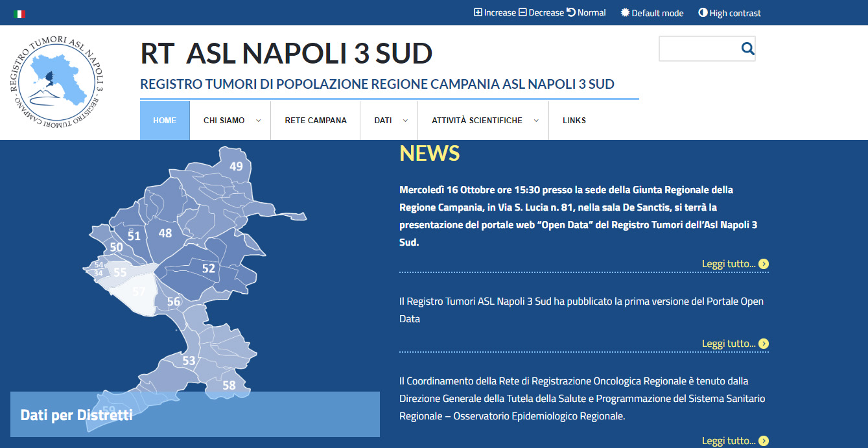Click the NEWS heading
The width and height of the screenshot is (868, 448).
pos(430,153)
